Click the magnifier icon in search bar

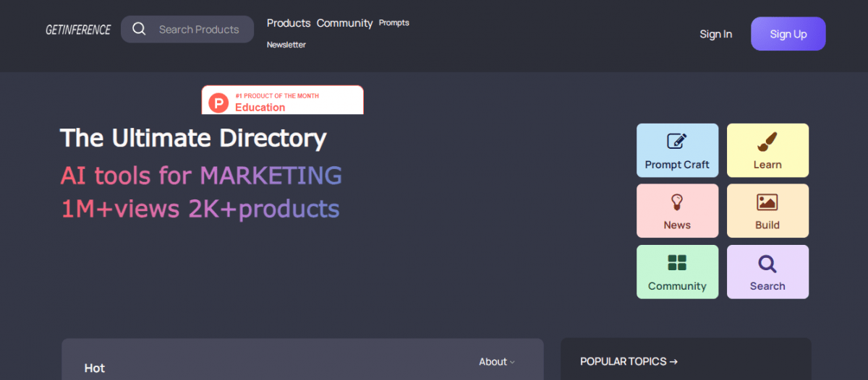click(139, 30)
